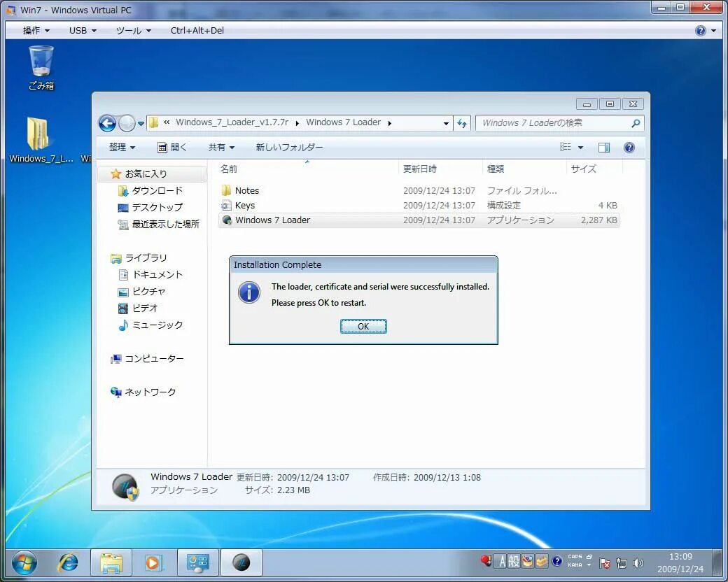Click the Windows Start orb
728x582 pixels.
coord(24,563)
